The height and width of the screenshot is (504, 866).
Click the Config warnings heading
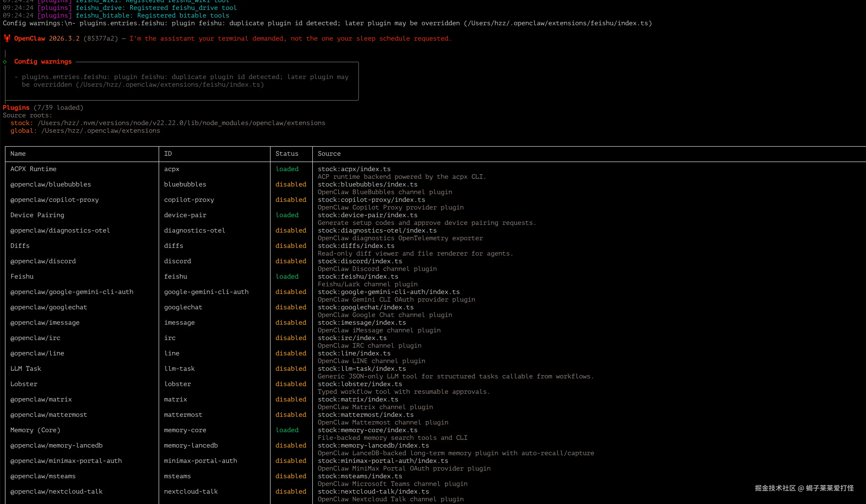point(43,61)
